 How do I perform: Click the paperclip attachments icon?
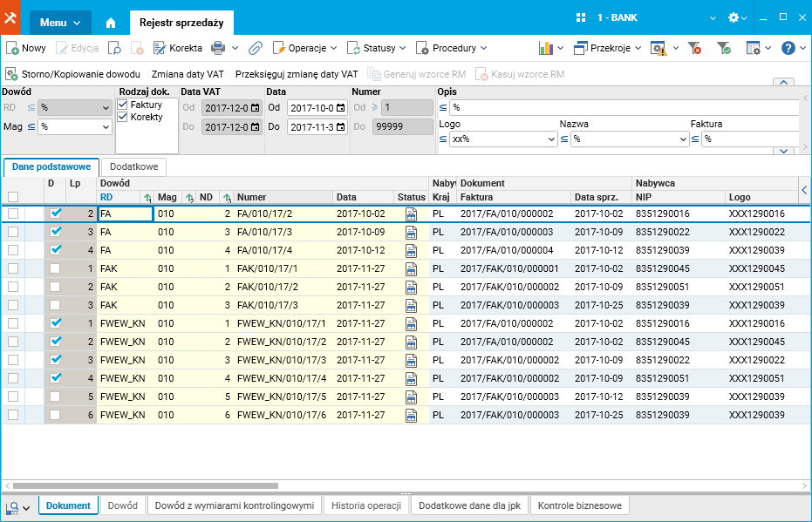pyautogui.click(x=256, y=48)
